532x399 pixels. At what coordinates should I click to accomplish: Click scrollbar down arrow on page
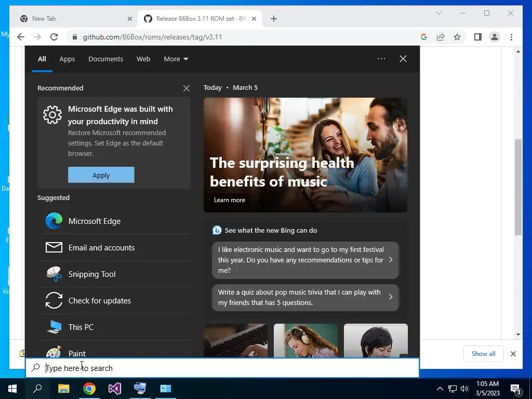[518, 335]
